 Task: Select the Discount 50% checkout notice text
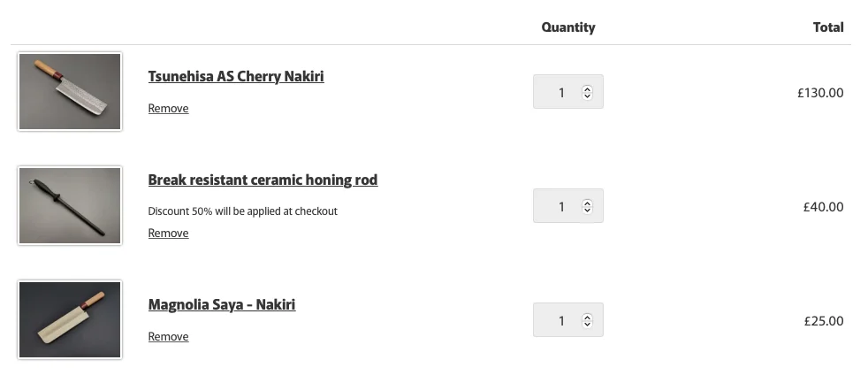[x=242, y=211]
